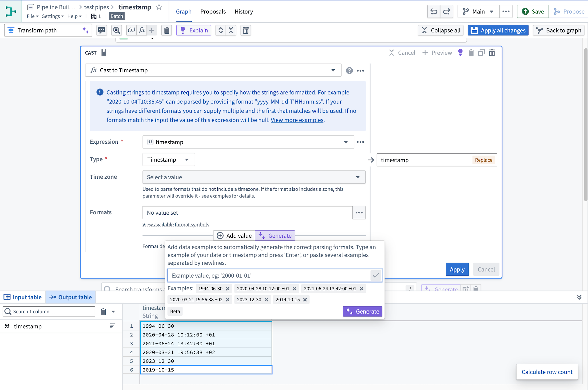Toggle the Output table view
Viewport: 588px width, 390px height.
71,297
